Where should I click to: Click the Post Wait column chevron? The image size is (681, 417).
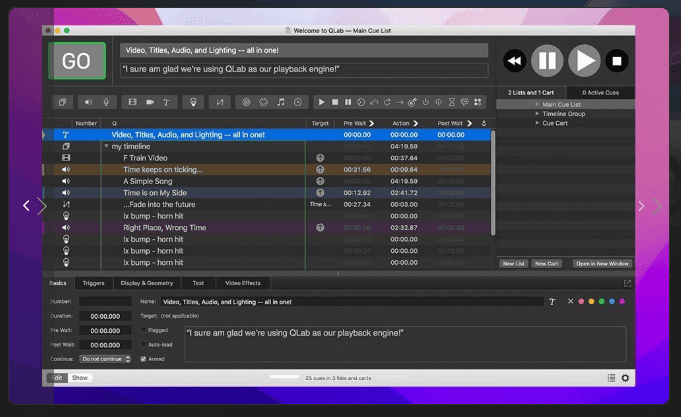pyautogui.click(x=469, y=123)
